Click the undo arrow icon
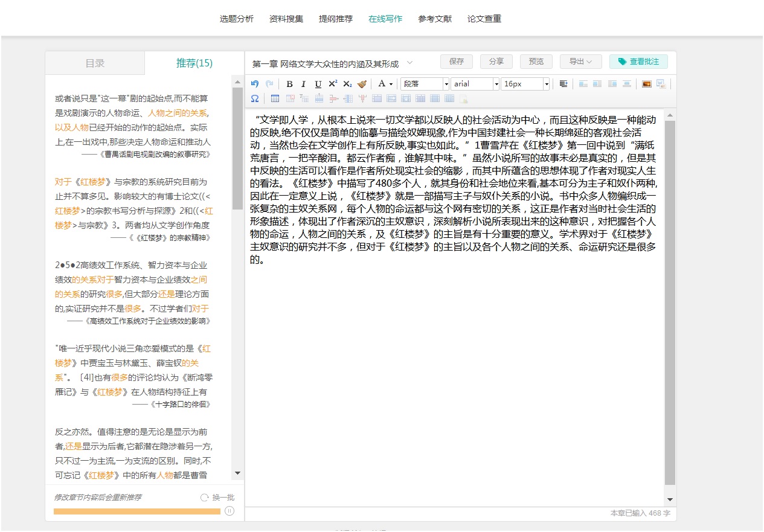Image resolution: width=764 pixels, height=532 pixels. point(255,84)
